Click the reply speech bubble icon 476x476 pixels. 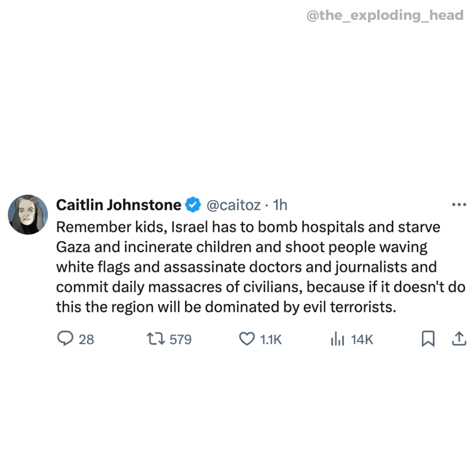[x=65, y=339]
